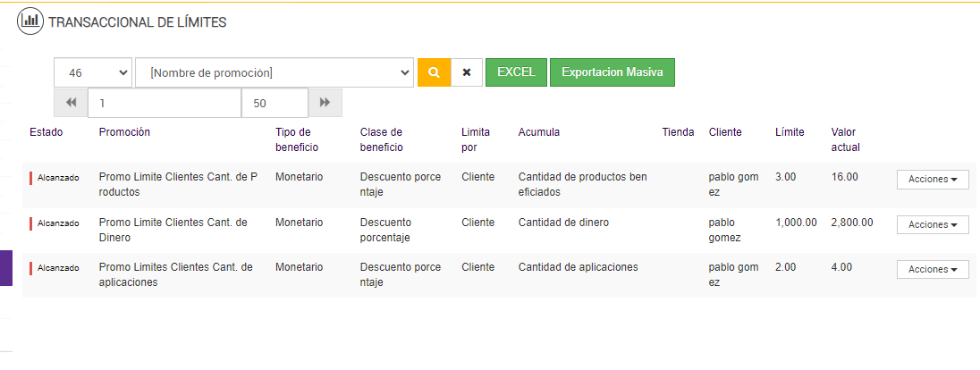Open Acciones for Cant. de aplicaciones promo

click(x=933, y=269)
